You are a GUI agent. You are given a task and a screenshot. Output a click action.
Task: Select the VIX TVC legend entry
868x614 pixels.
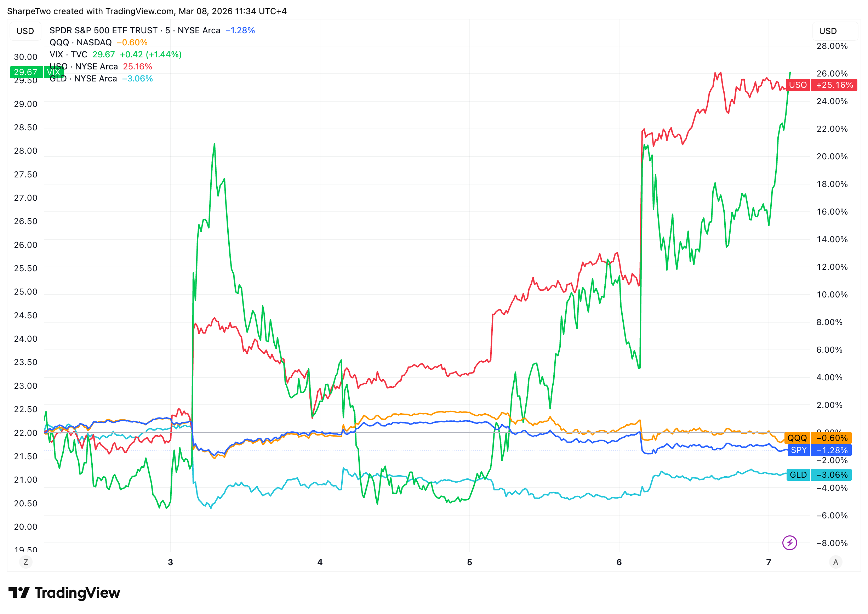[x=68, y=55]
